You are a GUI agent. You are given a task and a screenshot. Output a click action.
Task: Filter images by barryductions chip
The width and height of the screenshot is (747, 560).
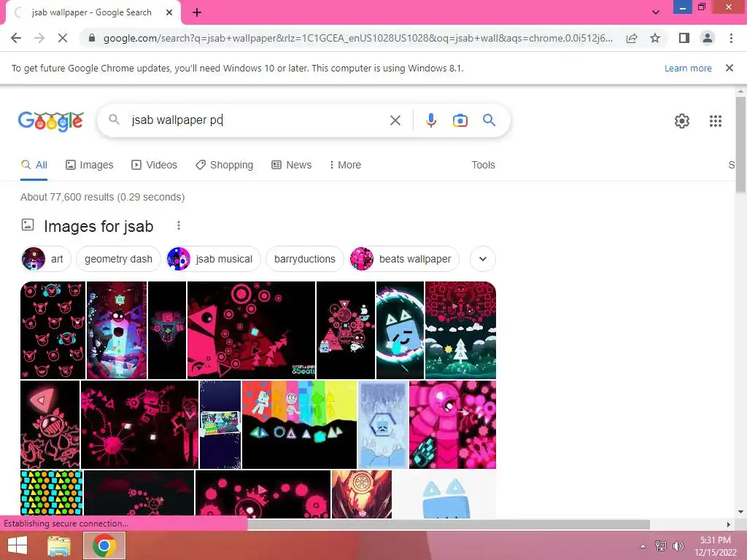point(304,259)
